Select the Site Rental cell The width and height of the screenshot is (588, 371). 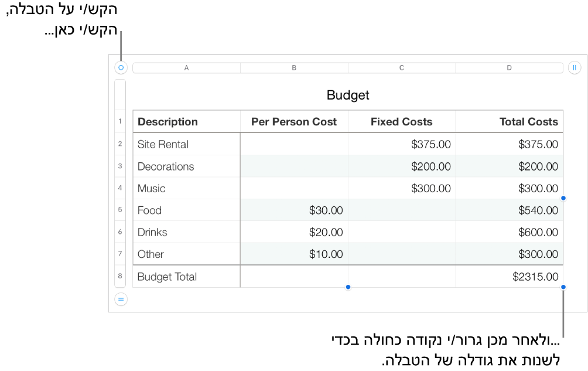point(186,144)
